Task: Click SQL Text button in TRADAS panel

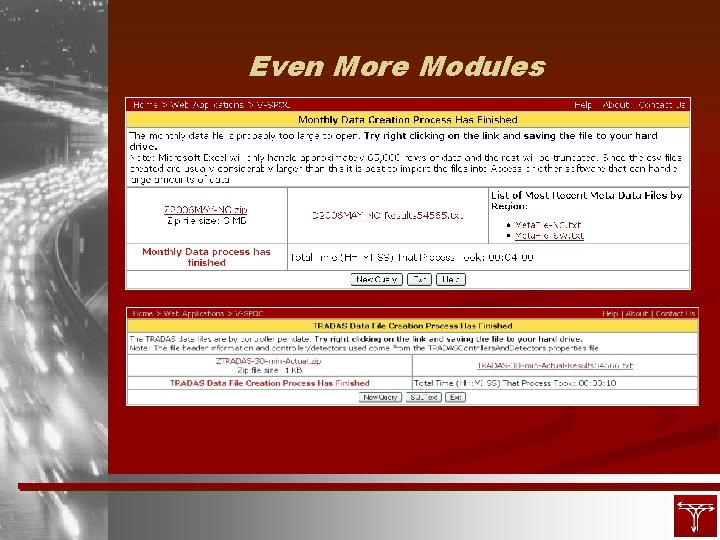Action: pyautogui.click(x=423, y=397)
